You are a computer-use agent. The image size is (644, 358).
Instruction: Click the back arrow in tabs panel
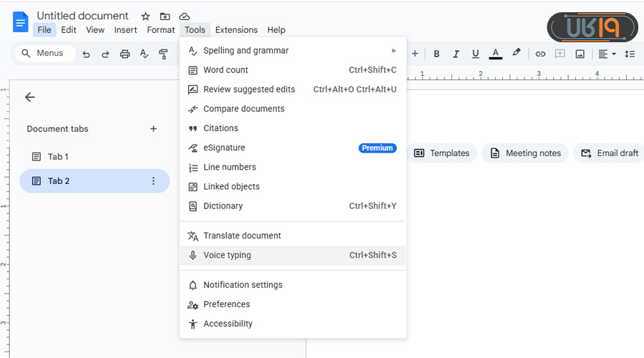coord(30,97)
